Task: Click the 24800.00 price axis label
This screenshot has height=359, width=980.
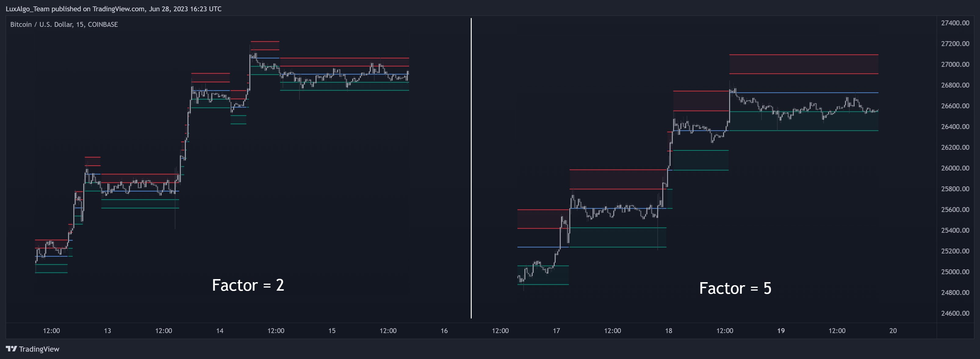Action: coord(955,293)
